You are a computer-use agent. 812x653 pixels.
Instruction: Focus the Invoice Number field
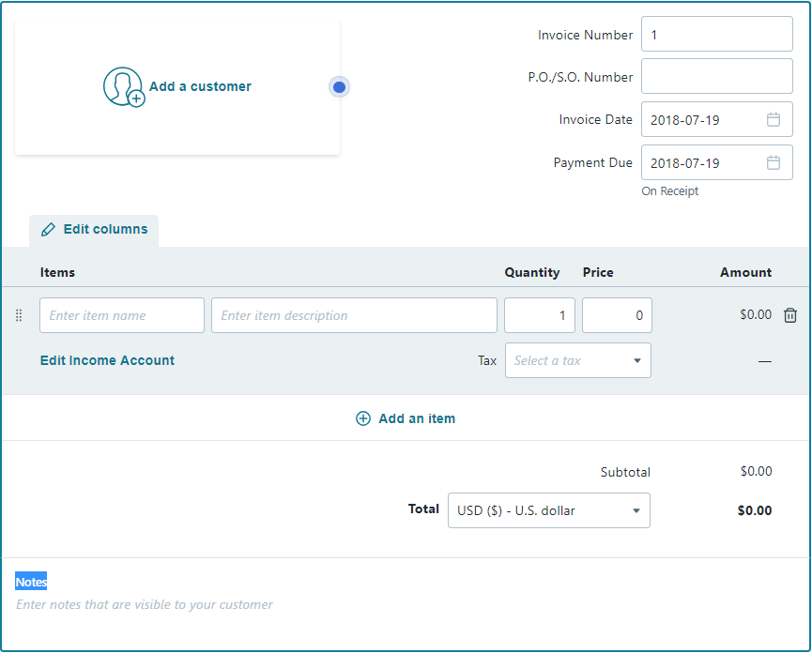point(716,34)
